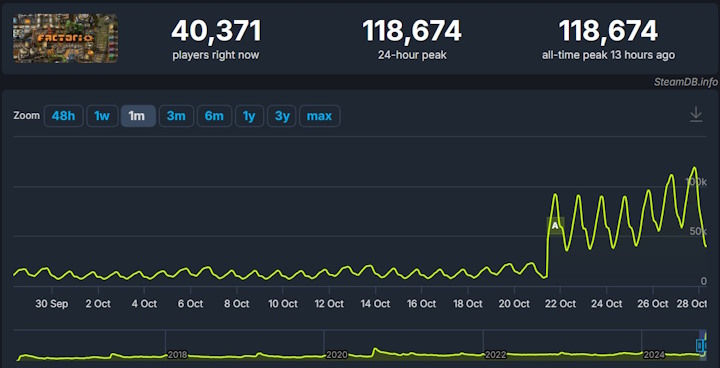720x368 pixels.
Task: Click the 40,371 players right now value
Action: click(x=216, y=31)
